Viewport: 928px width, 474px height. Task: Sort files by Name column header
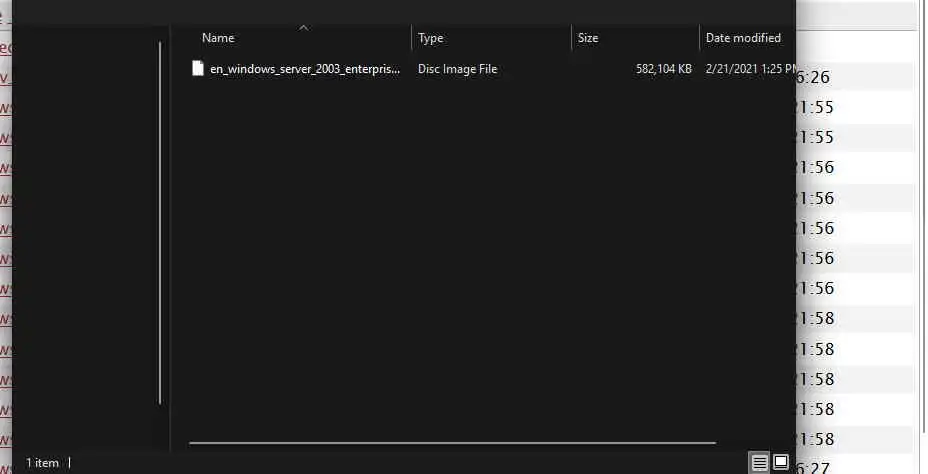[x=218, y=38]
